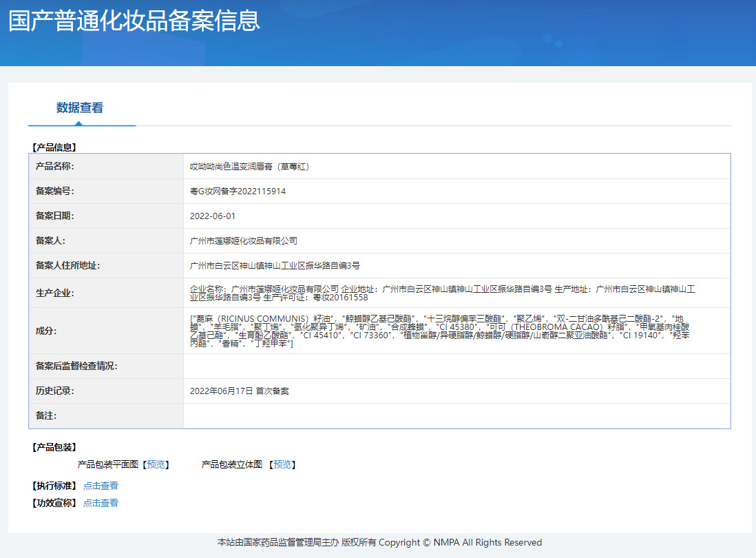The width and height of the screenshot is (756, 558).
Task: Open the 执行标准 details via 点击查看
Action: click(x=101, y=485)
